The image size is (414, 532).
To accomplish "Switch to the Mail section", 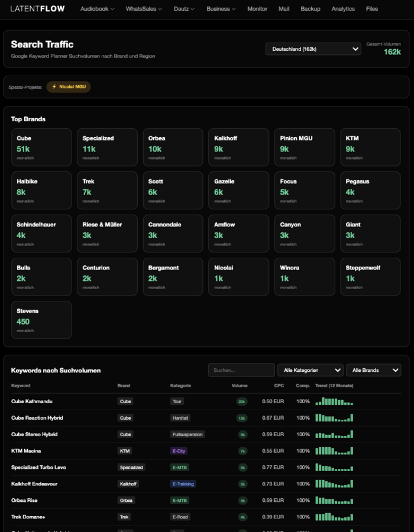I will (x=284, y=9).
